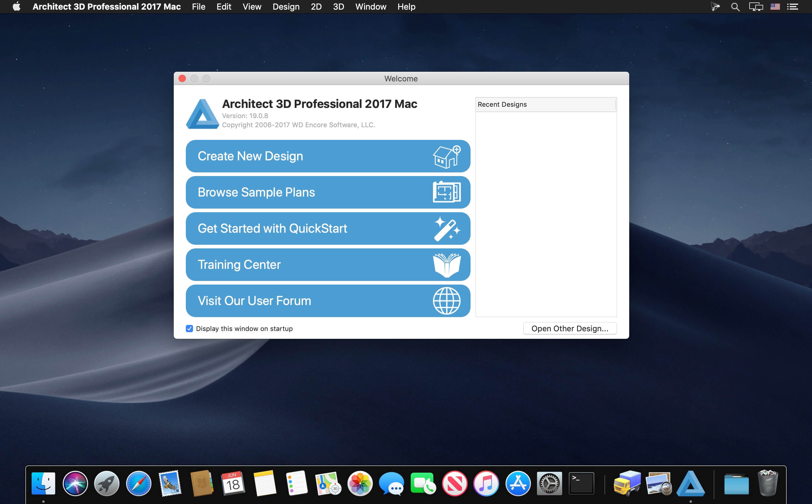
Task: Click the floor plan icon on Browse Sample Plans
Action: (x=447, y=192)
